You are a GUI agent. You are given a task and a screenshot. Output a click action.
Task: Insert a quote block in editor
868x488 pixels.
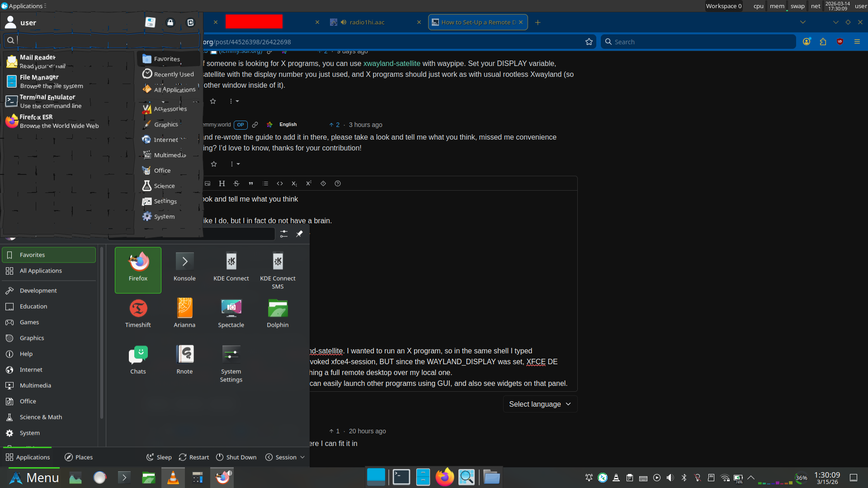tap(251, 183)
